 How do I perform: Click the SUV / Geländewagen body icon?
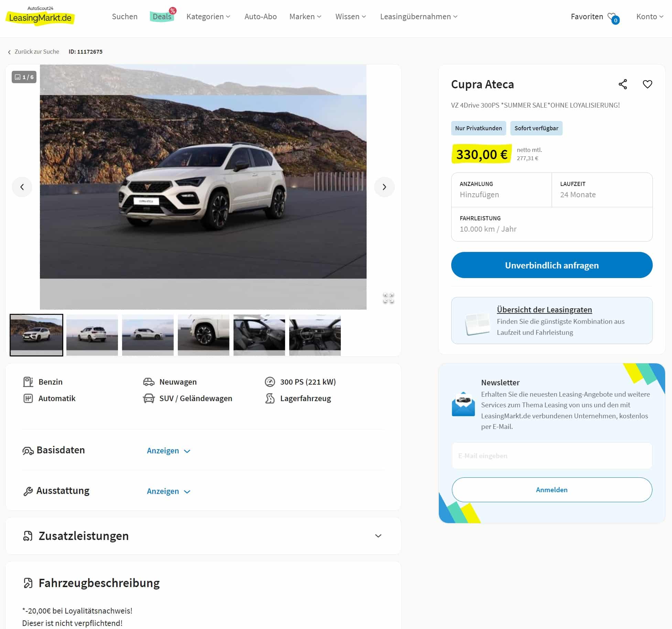pyautogui.click(x=149, y=398)
